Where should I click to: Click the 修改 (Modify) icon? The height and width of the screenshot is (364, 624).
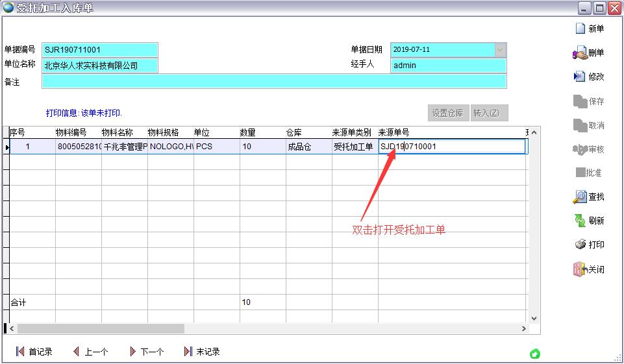pos(580,77)
